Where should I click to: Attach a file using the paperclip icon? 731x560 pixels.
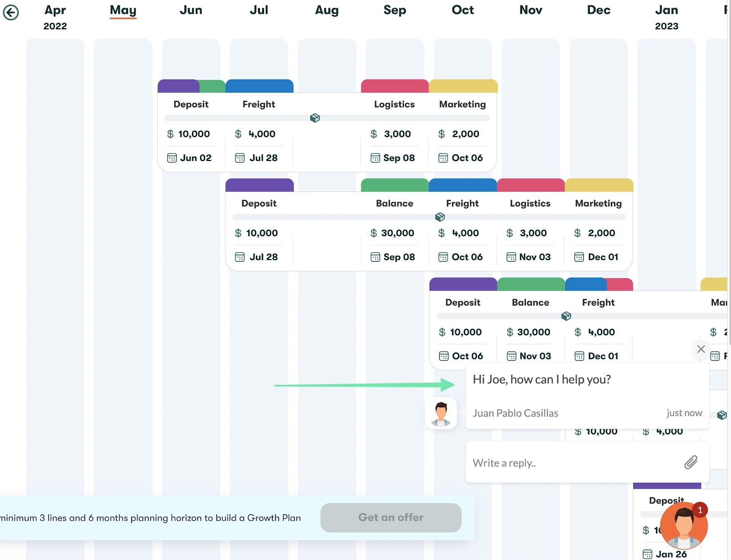pos(691,463)
